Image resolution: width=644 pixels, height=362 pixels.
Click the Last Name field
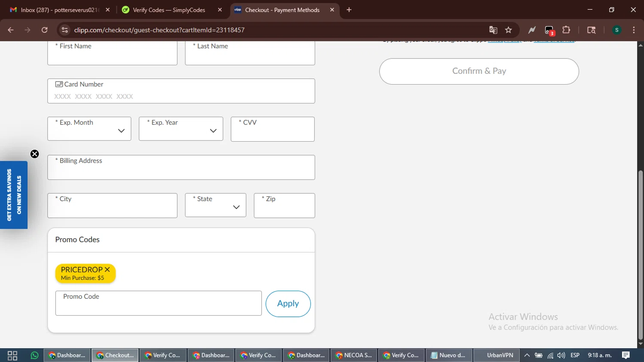(x=250, y=53)
